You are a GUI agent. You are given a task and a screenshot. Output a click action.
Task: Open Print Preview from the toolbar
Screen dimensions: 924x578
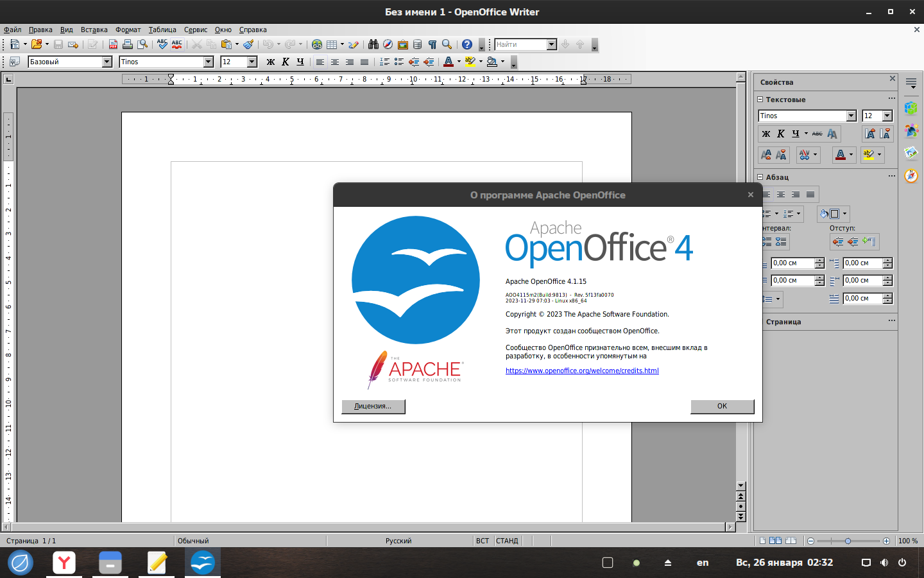(x=142, y=44)
